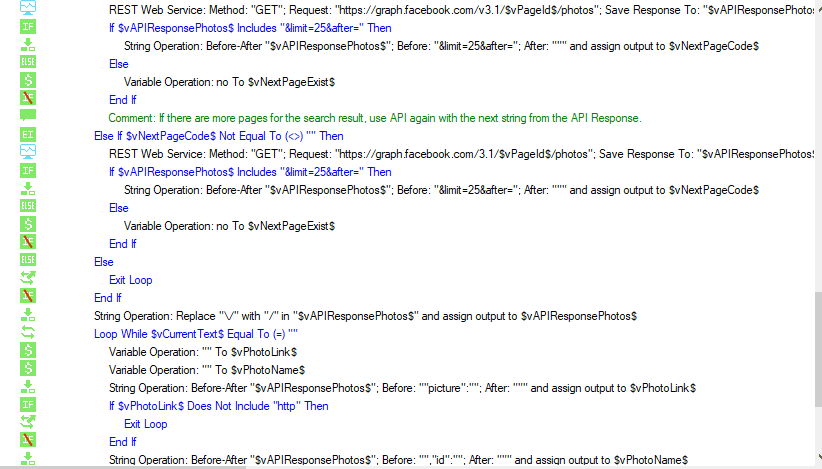Image resolution: width=822 pixels, height=469 pixels.
Task: Click the loop icon beside Loop While $vCurrentText$
Action: (28, 332)
